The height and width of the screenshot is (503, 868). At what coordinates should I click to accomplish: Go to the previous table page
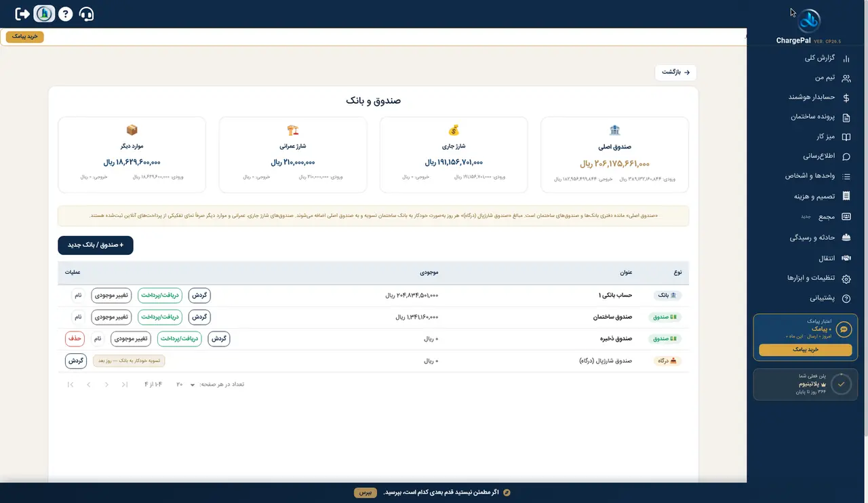point(106,384)
